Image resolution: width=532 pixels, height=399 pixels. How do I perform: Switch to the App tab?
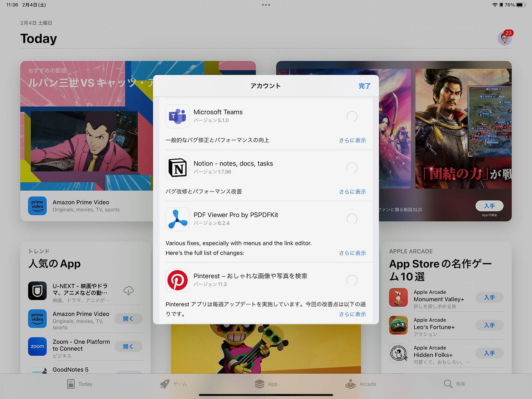(x=266, y=384)
